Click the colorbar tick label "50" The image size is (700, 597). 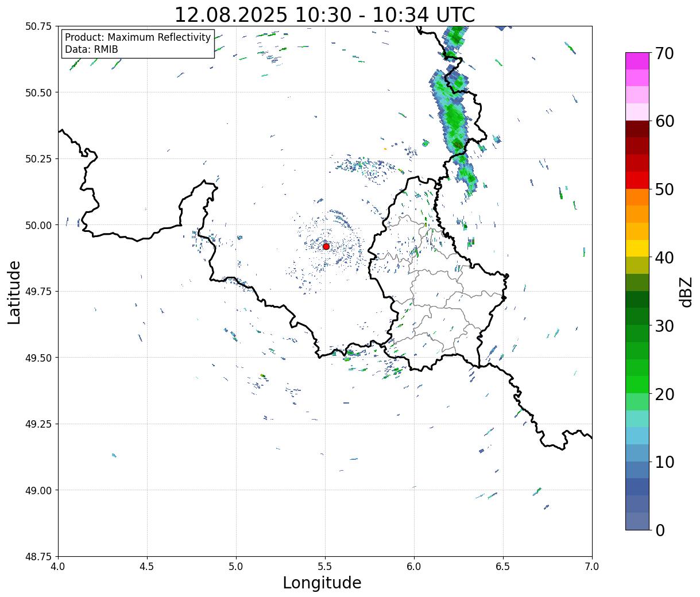(x=664, y=189)
